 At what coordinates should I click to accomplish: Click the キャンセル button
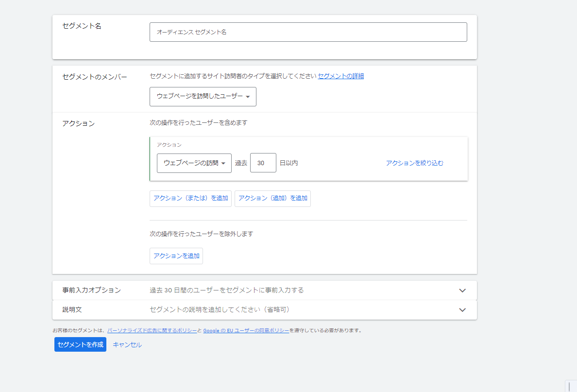tap(127, 344)
